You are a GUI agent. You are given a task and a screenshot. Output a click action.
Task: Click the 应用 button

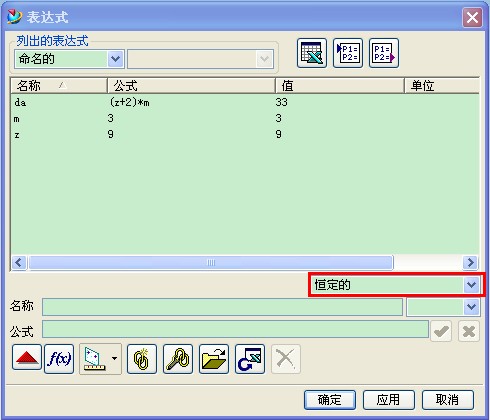tap(389, 400)
